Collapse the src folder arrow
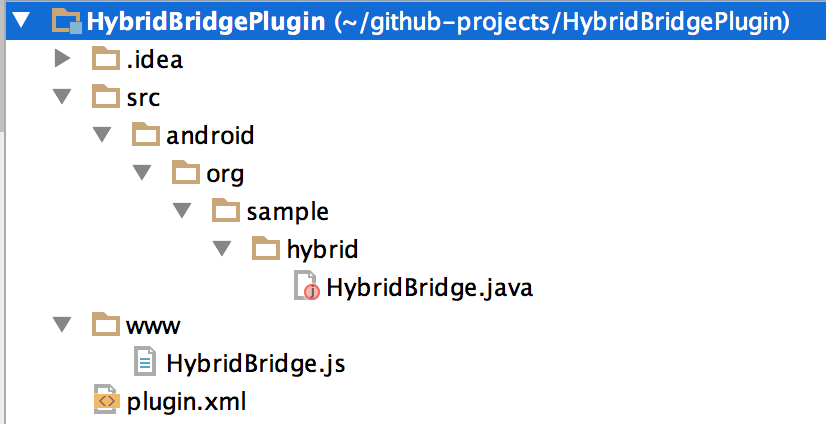This screenshot has height=424, width=826. 62,97
